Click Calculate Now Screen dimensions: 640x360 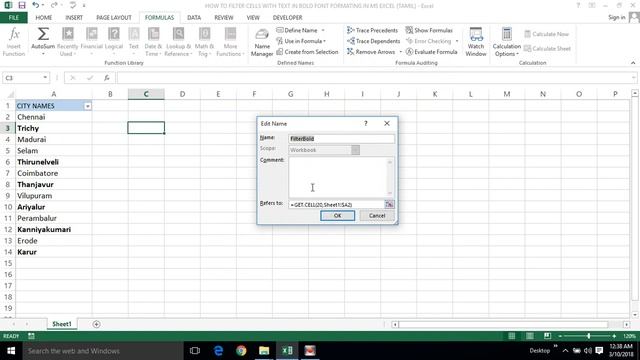pyautogui.click(x=546, y=34)
